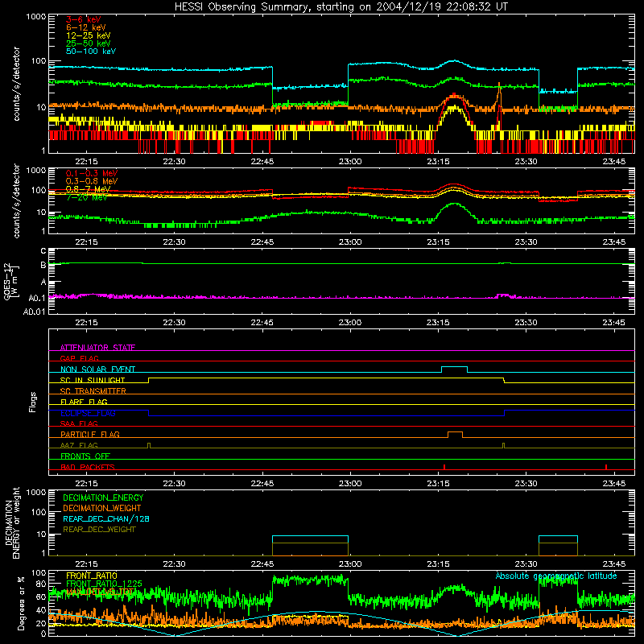644x644 pixels.
Task: Click the NON_SOLAR_EVENT flag label
Action: click(x=97, y=369)
